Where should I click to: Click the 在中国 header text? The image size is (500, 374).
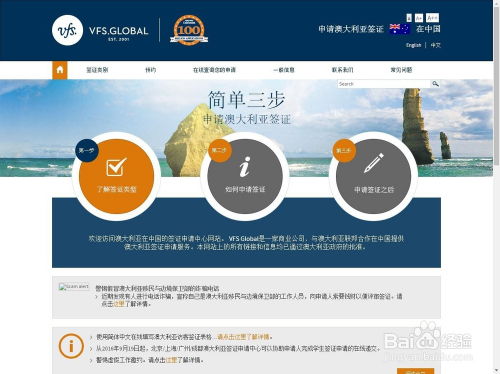[428, 29]
